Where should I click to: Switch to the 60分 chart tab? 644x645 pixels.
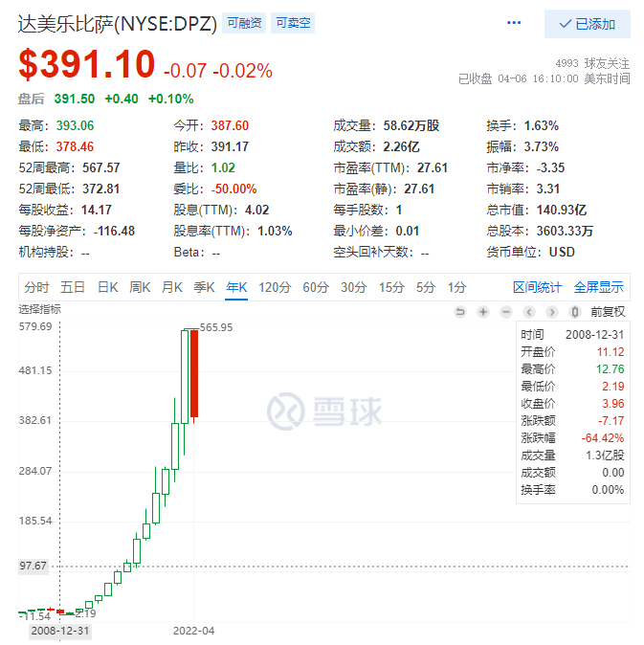coord(316,287)
